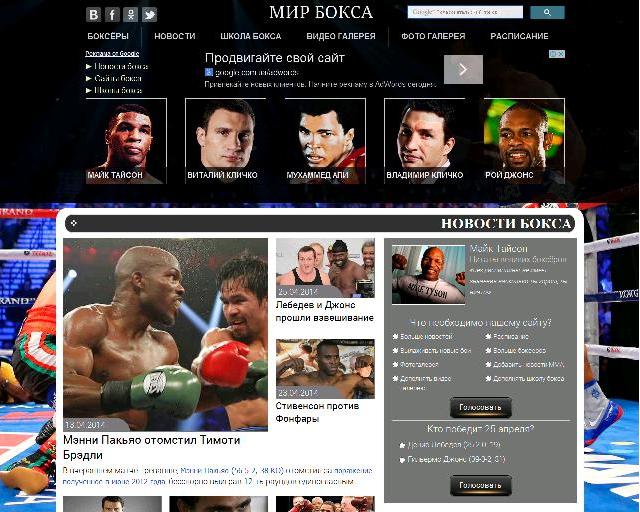Click the small icon in the Новости бокса header bar
This screenshot has height=512, width=640.
pos(74,223)
